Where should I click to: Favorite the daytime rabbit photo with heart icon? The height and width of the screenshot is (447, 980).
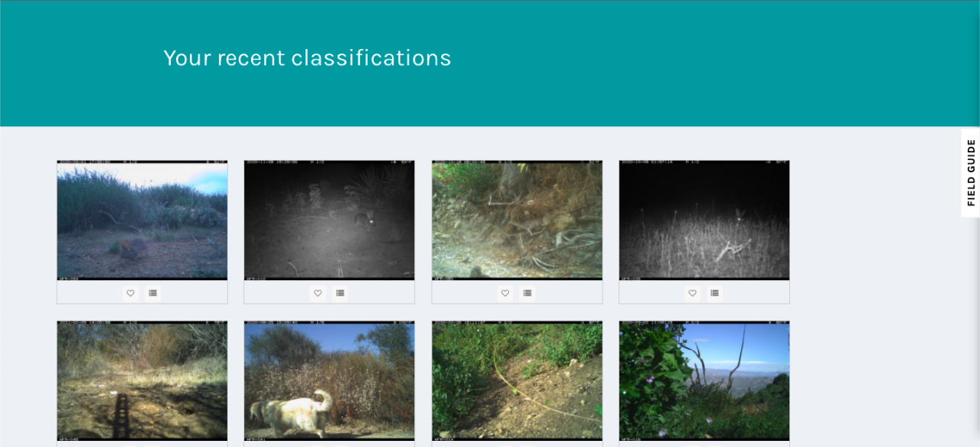(x=130, y=293)
